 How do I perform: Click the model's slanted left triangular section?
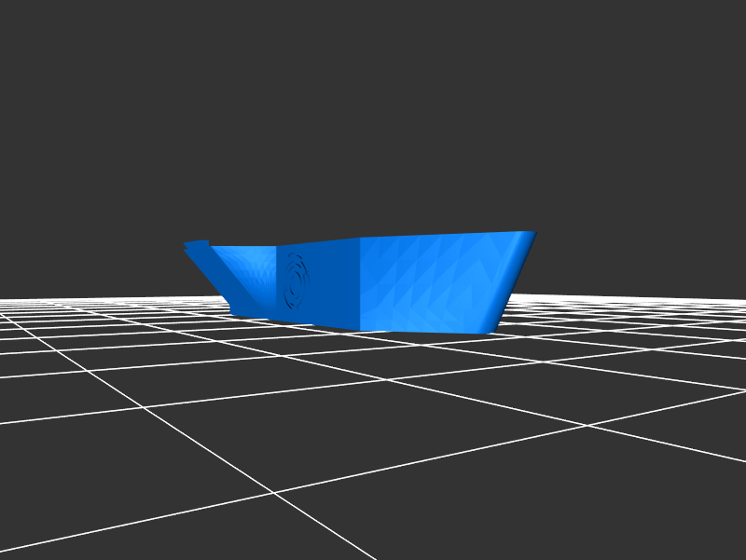(244, 275)
